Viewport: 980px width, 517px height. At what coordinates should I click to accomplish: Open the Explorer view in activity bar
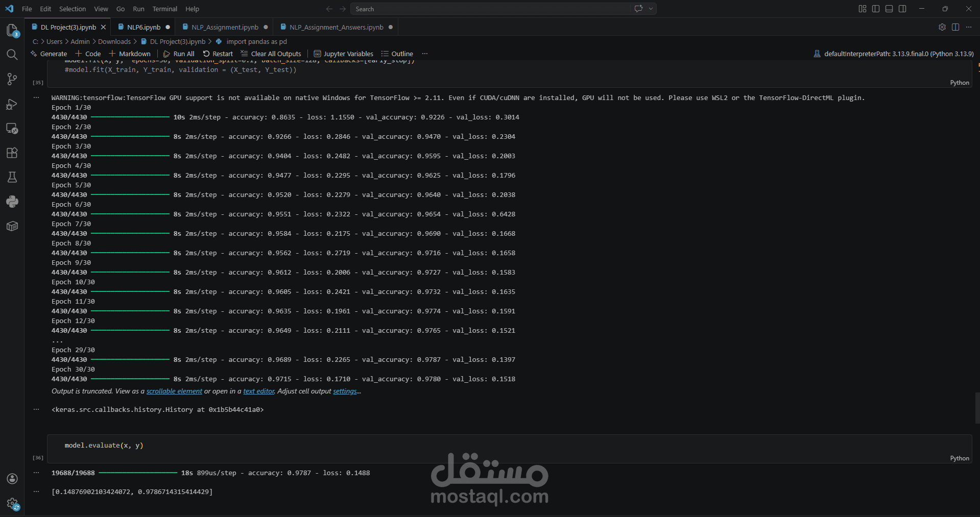pos(12,30)
